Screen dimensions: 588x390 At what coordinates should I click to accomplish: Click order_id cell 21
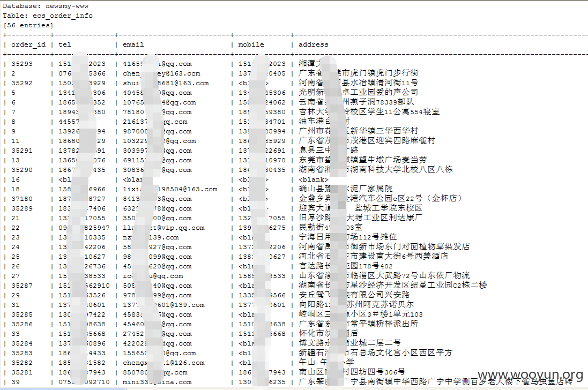click(16, 218)
